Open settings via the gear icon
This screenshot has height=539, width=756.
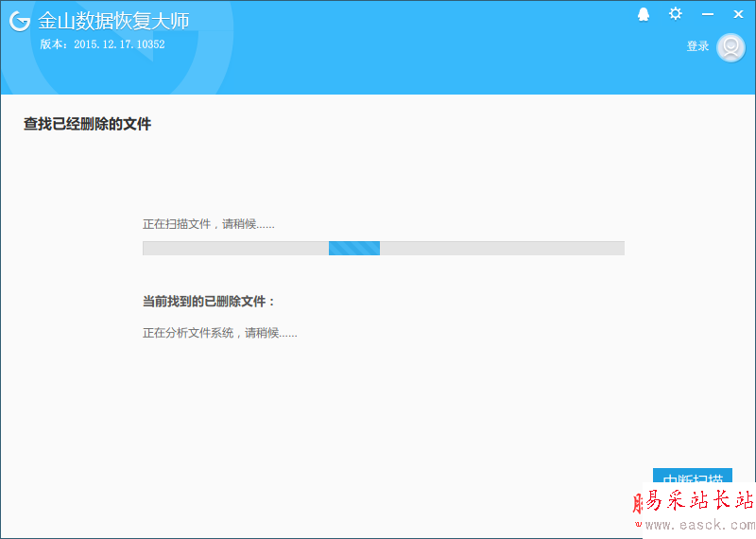pos(676,13)
